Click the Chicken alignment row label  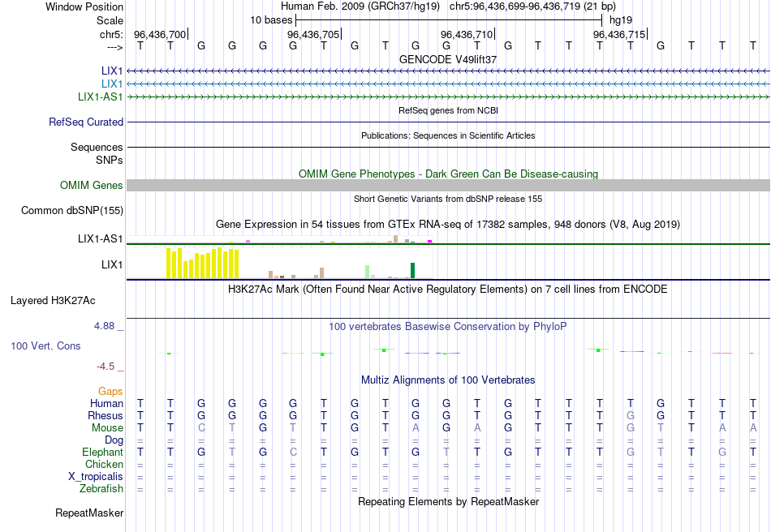pos(104,464)
